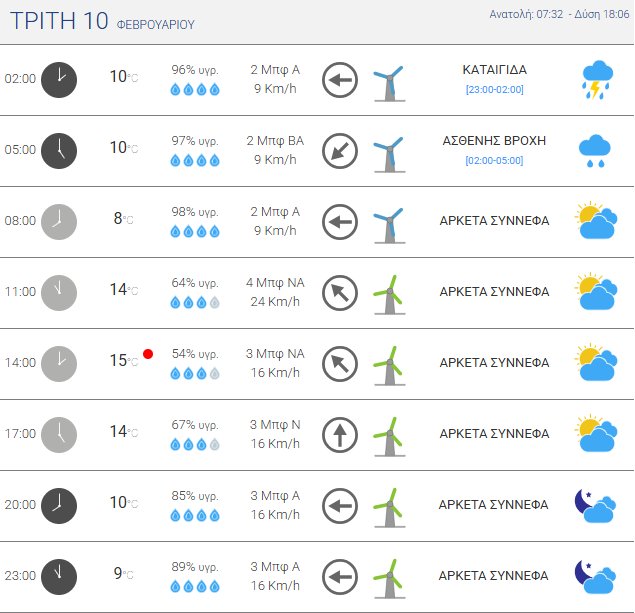Image resolution: width=635 pixels, height=613 pixels.
Task: Click the dark clock icon for 23:00
Action: click(x=59, y=576)
